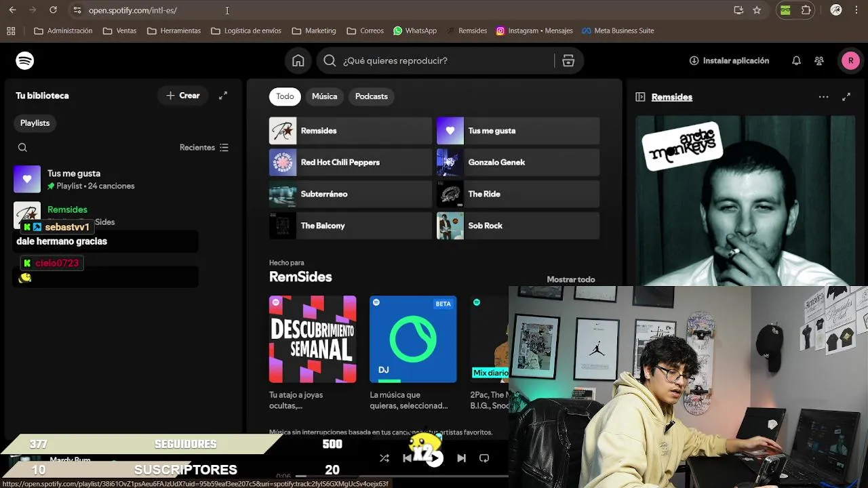Open Marketing bookmarks folder
Screen dimensions: 868x488
coord(314,30)
